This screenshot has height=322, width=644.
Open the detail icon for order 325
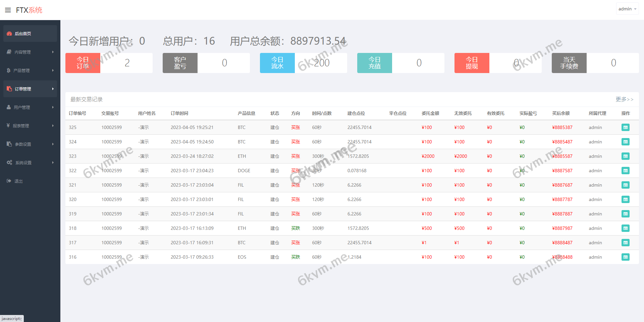[625, 127]
